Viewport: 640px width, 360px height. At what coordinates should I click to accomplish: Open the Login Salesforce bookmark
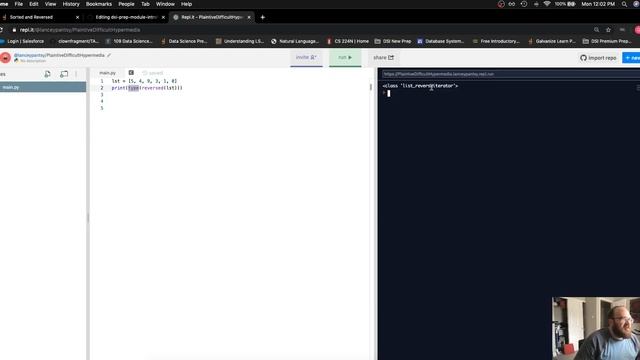pos(22,41)
